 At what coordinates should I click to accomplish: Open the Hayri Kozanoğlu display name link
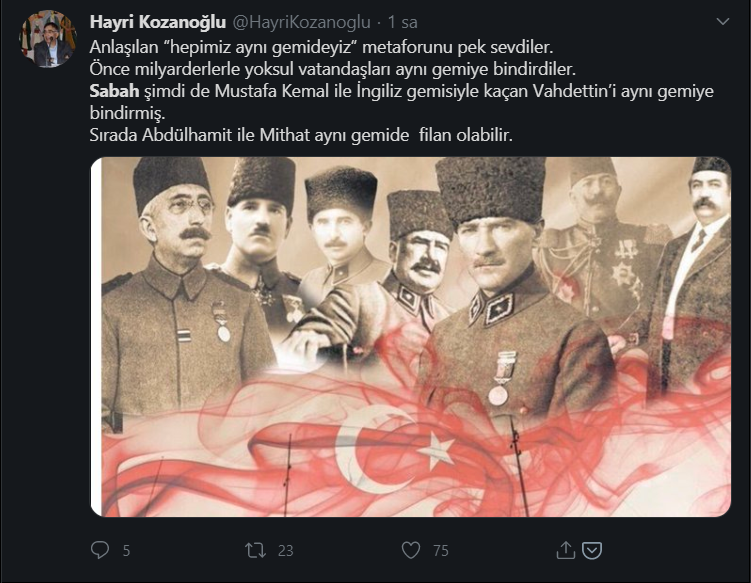click(158, 22)
